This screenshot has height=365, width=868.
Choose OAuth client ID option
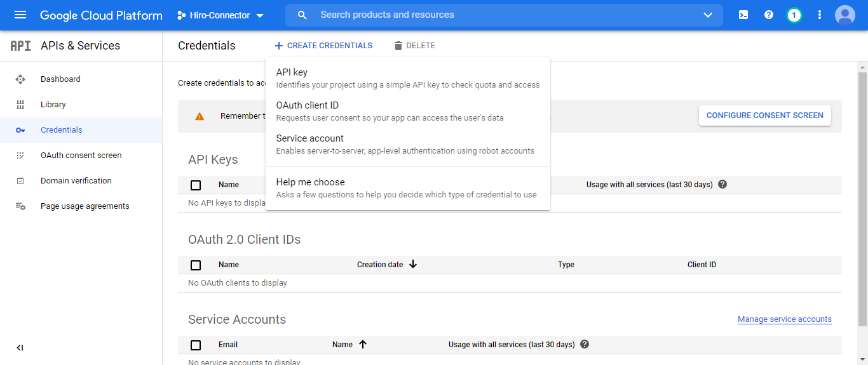coord(408,111)
